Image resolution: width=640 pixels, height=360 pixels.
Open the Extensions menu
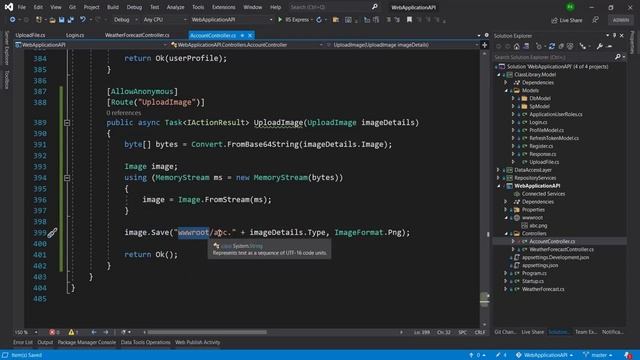coord(223,7)
